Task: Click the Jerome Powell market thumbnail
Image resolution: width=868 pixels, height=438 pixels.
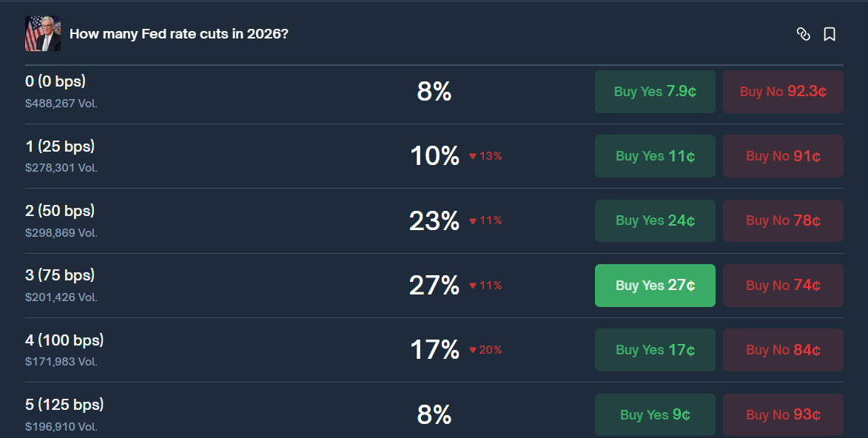Action: 42,33
